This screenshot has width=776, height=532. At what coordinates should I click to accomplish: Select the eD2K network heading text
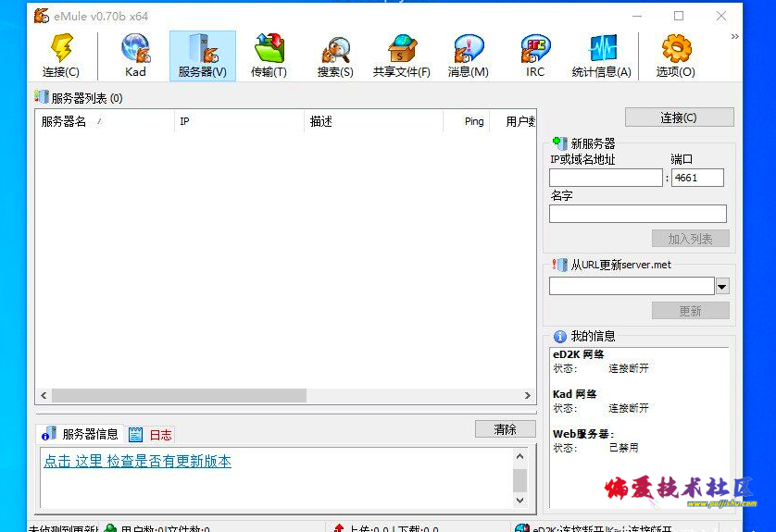[578, 354]
